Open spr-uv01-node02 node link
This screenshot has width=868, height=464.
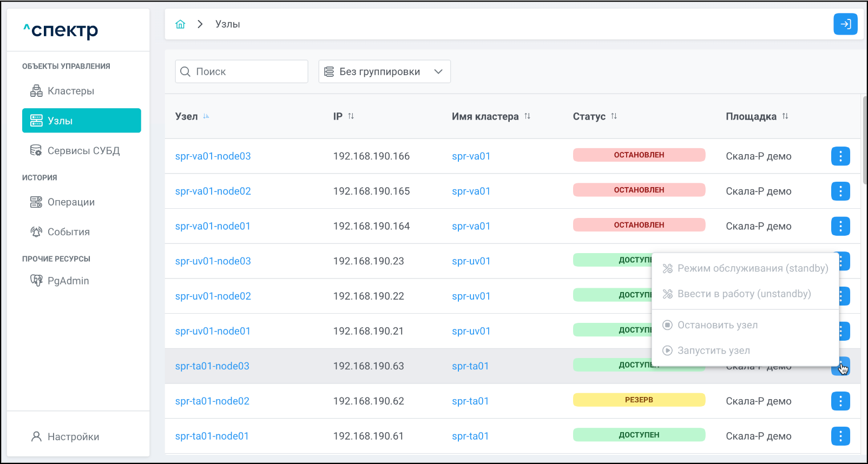[213, 296]
